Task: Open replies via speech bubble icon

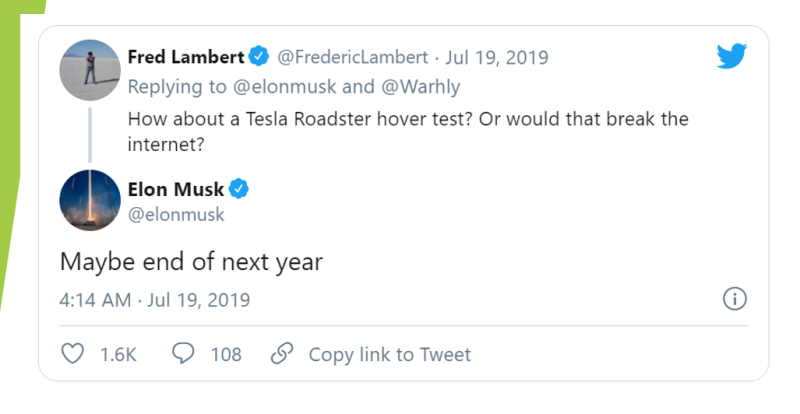Action: click(183, 353)
